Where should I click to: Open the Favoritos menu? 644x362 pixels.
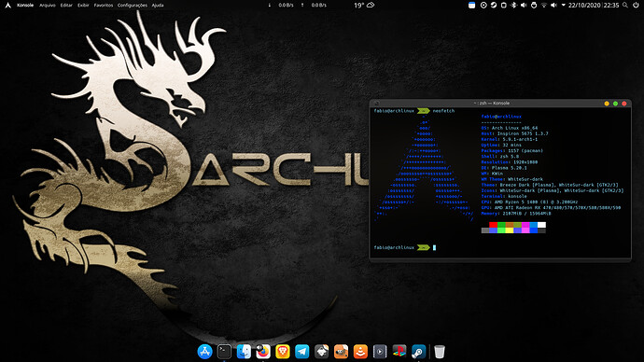click(104, 5)
